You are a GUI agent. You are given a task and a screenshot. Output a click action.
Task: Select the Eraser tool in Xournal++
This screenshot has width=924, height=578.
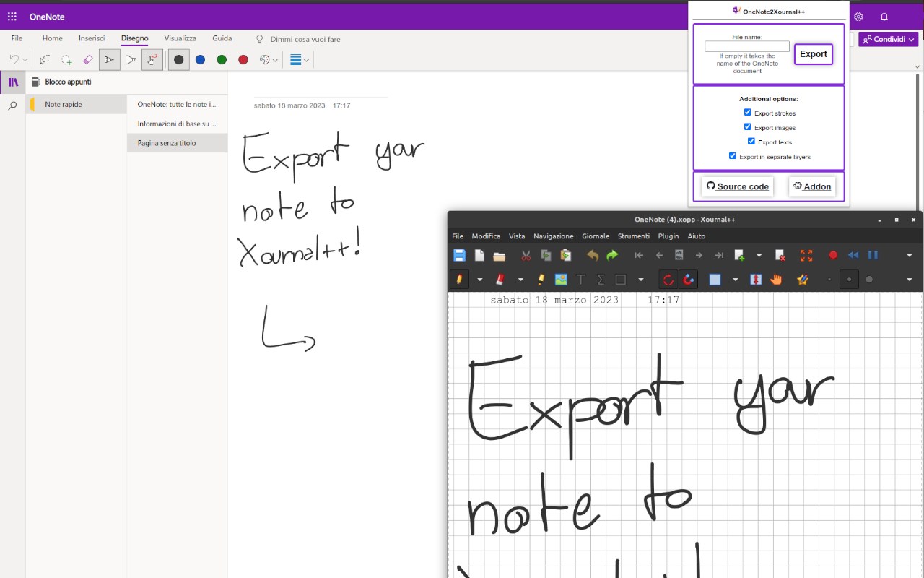tap(500, 279)
